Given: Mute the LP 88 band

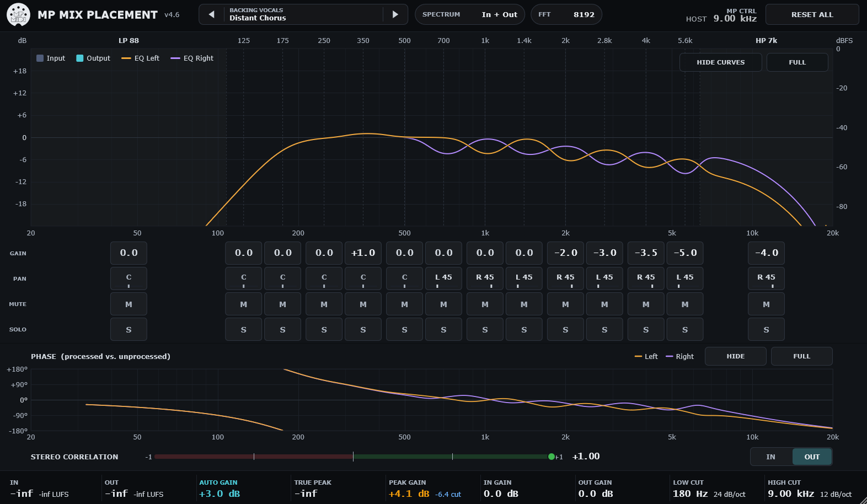Looking at the screenshot, I should click(129, 304).
